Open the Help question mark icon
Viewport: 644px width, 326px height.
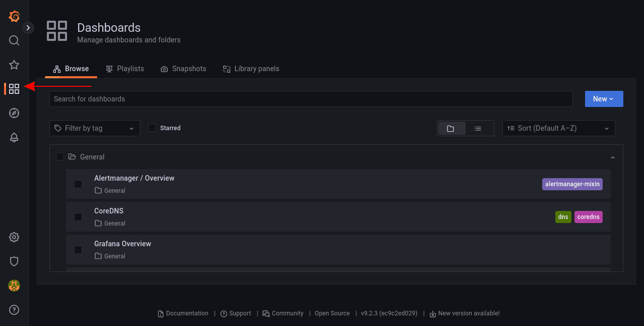tap(14, 310)
